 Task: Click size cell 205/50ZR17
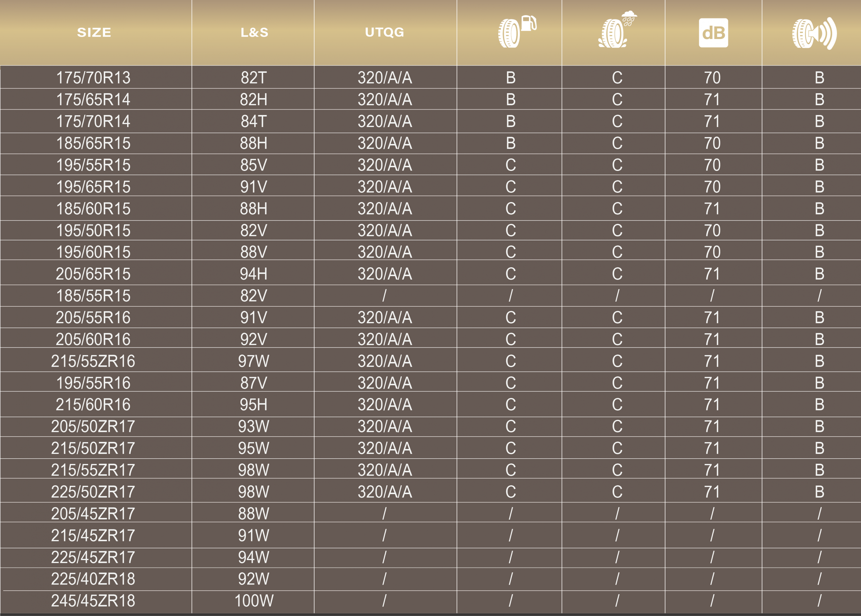coord(93,426)
